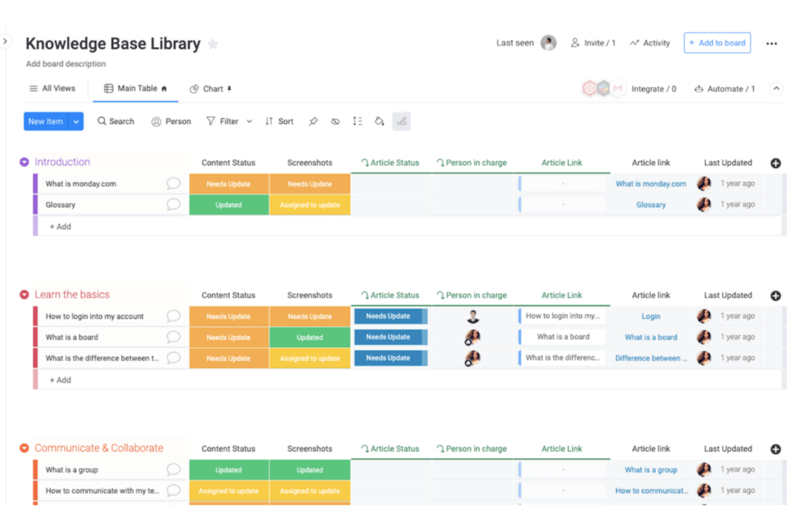Collapse the Learn the basics group
Image resolution: width=798 pixels, height=532 pixels.
click(24, 294)
